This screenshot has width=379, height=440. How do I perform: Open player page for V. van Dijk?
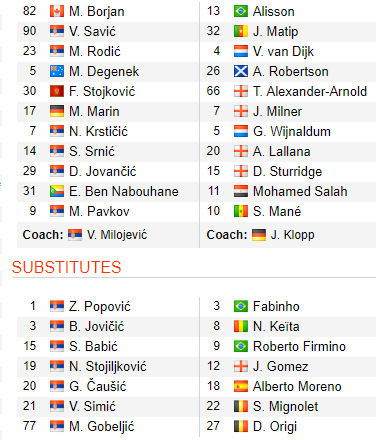(x=283, y=51)
